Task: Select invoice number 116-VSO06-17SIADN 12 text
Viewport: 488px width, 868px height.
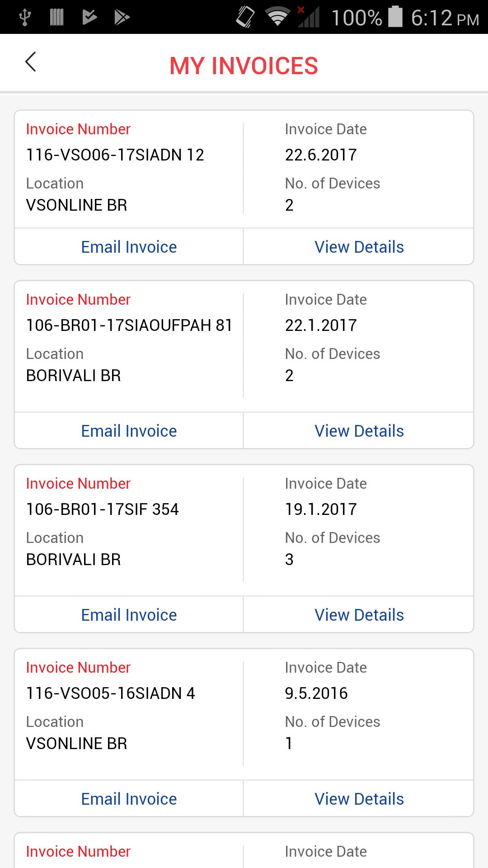Action: click(x=115, y=155)
